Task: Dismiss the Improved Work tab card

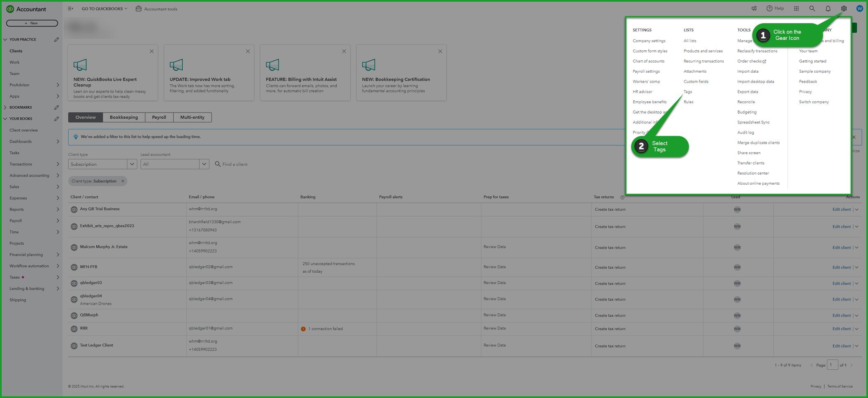Action: (x=248, y=51)
